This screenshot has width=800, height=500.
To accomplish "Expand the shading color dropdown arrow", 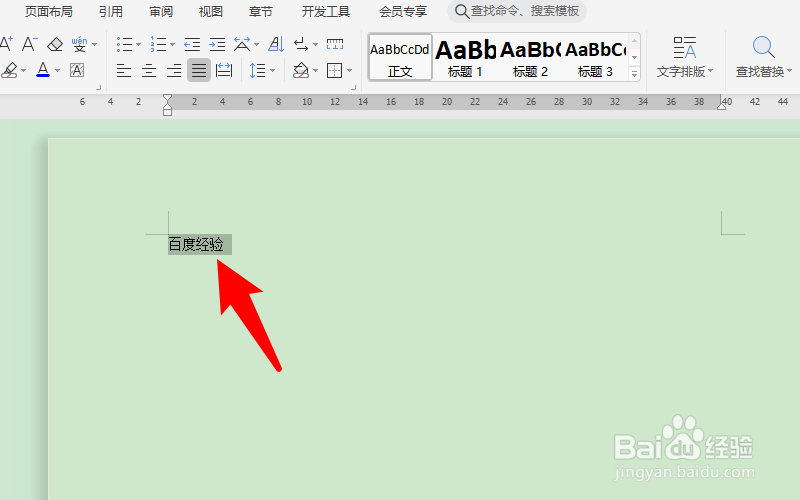I will click(x=316, y=70).
